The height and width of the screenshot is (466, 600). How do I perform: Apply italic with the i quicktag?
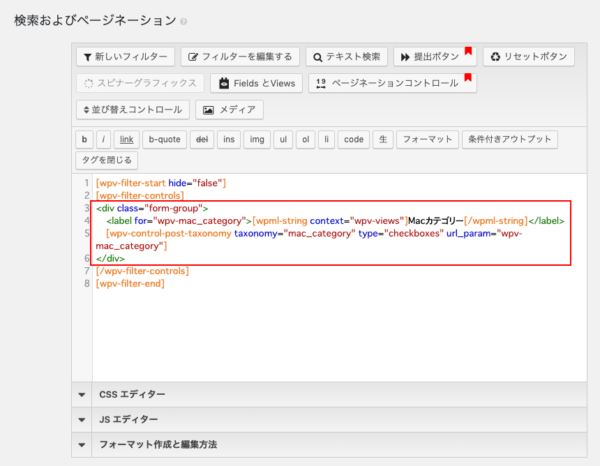pos(104,140)
